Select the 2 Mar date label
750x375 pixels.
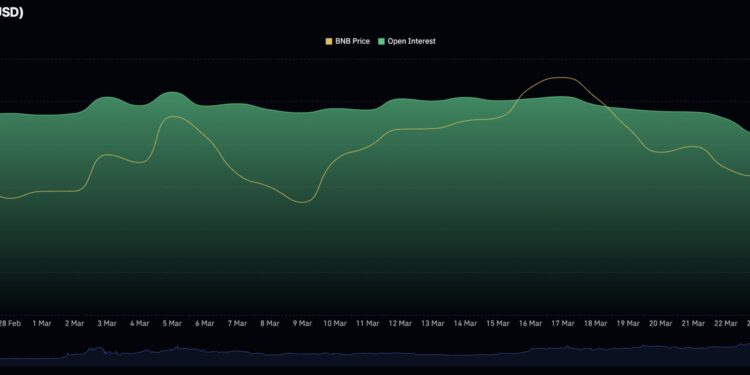[x=74, y=323]
